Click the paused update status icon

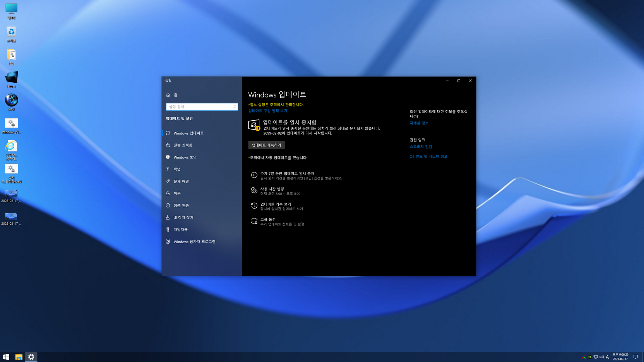pyautogui.click(x=254, y=125)
